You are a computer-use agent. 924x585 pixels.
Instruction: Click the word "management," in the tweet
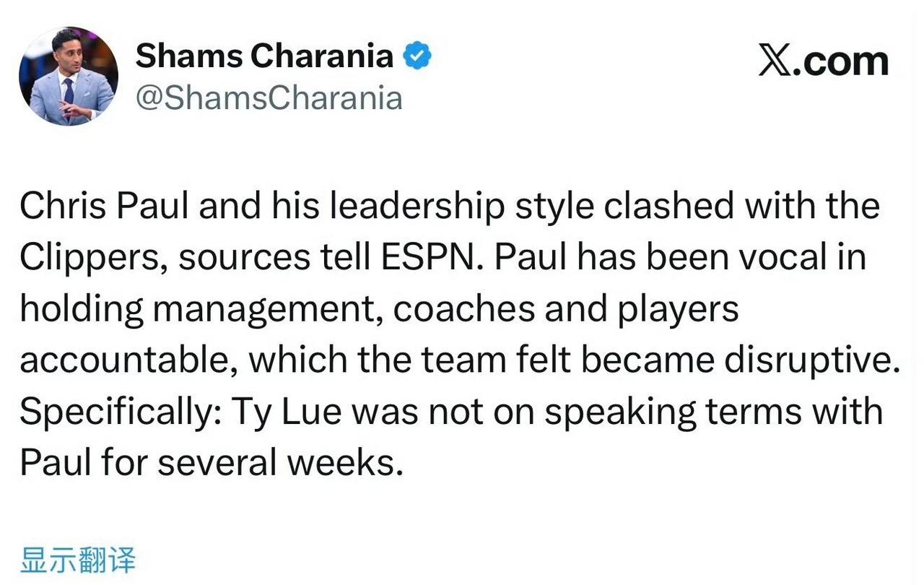pyautogui.click(x=269, y=309)
